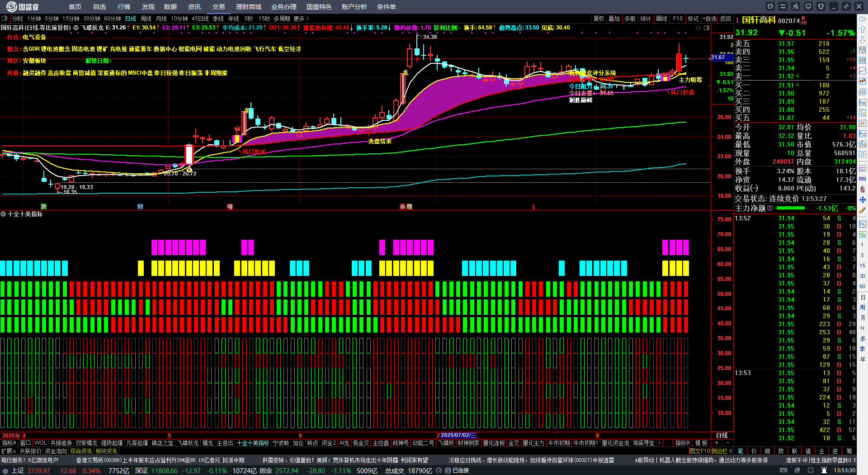Image resolution: width=868 pixels, height=475 pixels.
Task: Switch to 资金流向 bottom tab
Action: click(56, 451)
